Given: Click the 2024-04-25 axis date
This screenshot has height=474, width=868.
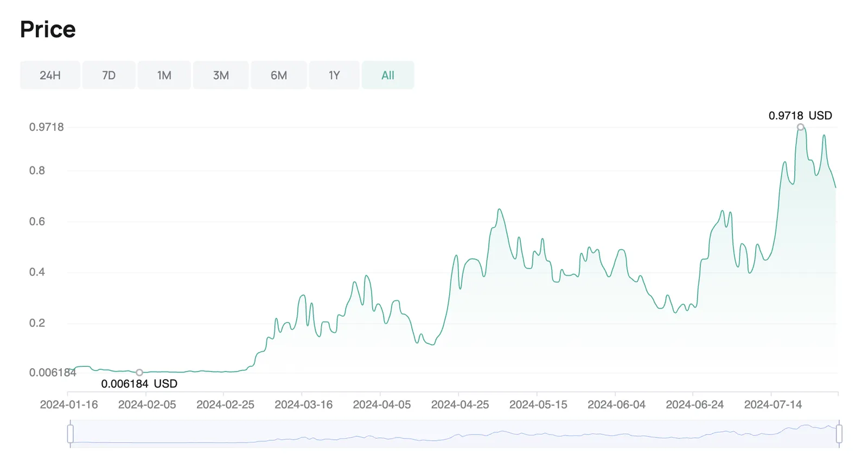Looking at the screenshot, I should 460,405.
